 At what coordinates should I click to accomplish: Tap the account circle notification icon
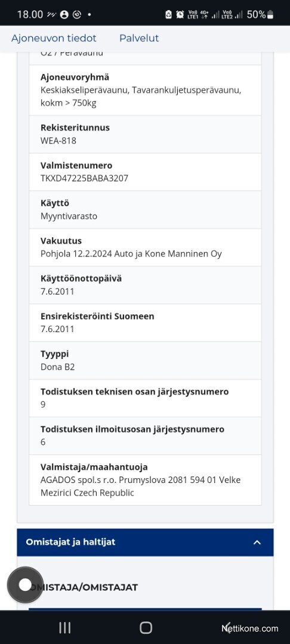click(64, 15)
